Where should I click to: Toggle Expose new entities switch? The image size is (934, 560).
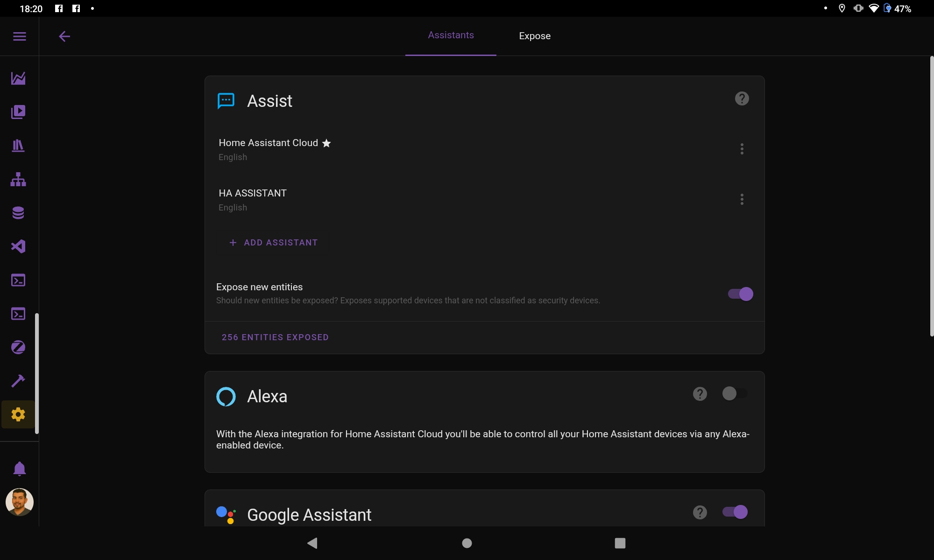(x=740, y=294)
